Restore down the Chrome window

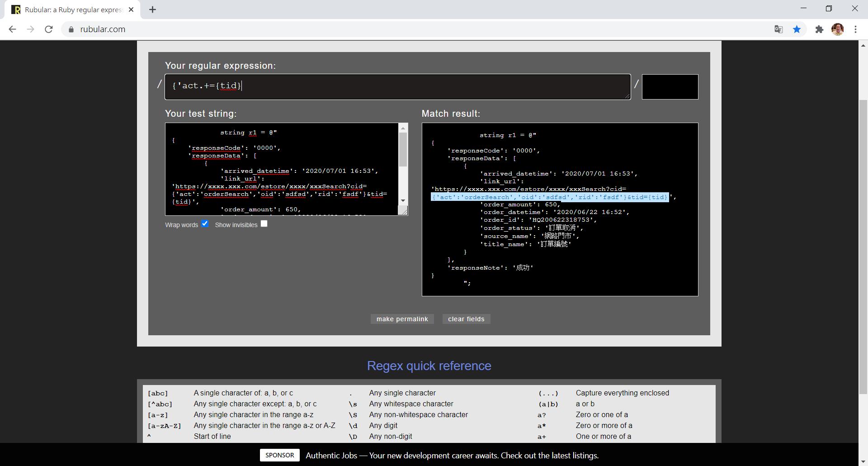coord(829,8)
